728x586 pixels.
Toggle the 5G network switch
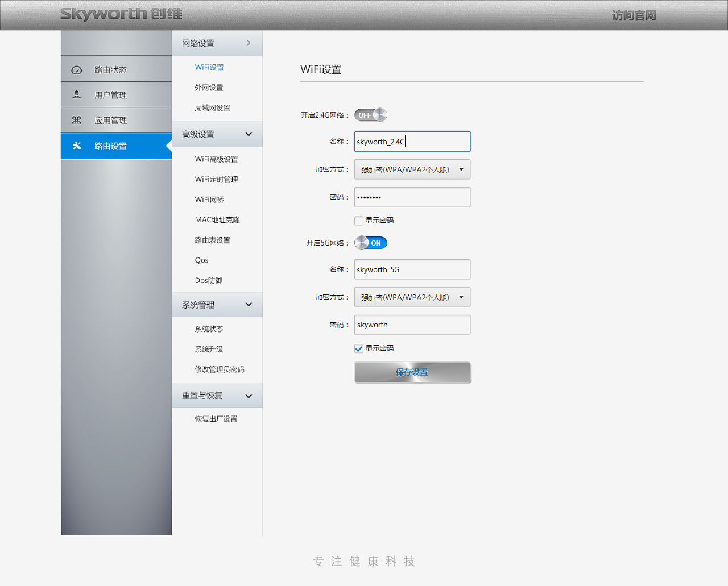[371, 243]
